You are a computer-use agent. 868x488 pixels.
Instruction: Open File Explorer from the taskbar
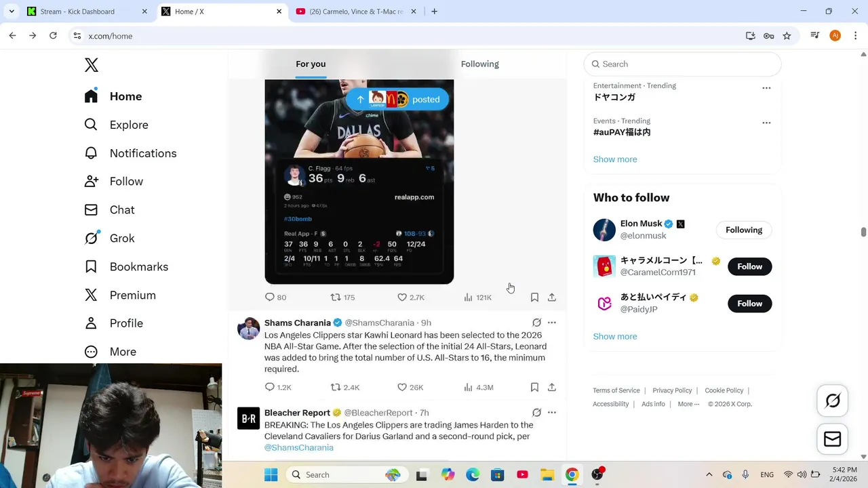547,474
